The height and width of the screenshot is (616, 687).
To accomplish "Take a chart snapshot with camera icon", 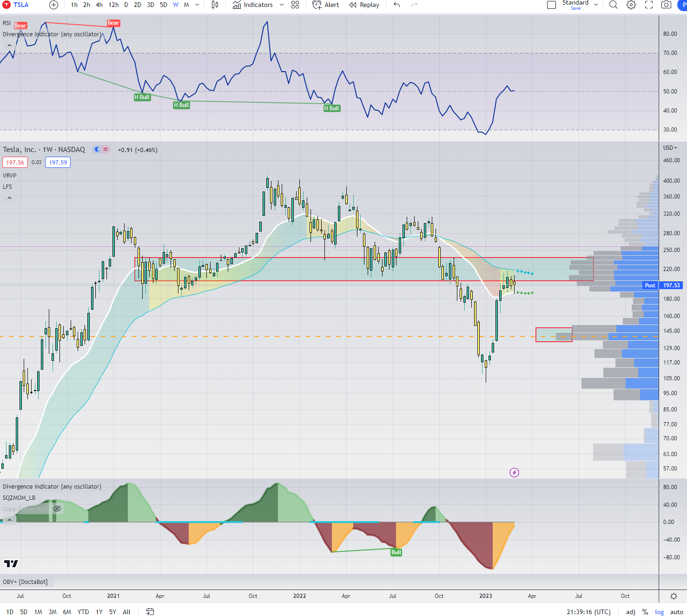I will 666,5.
